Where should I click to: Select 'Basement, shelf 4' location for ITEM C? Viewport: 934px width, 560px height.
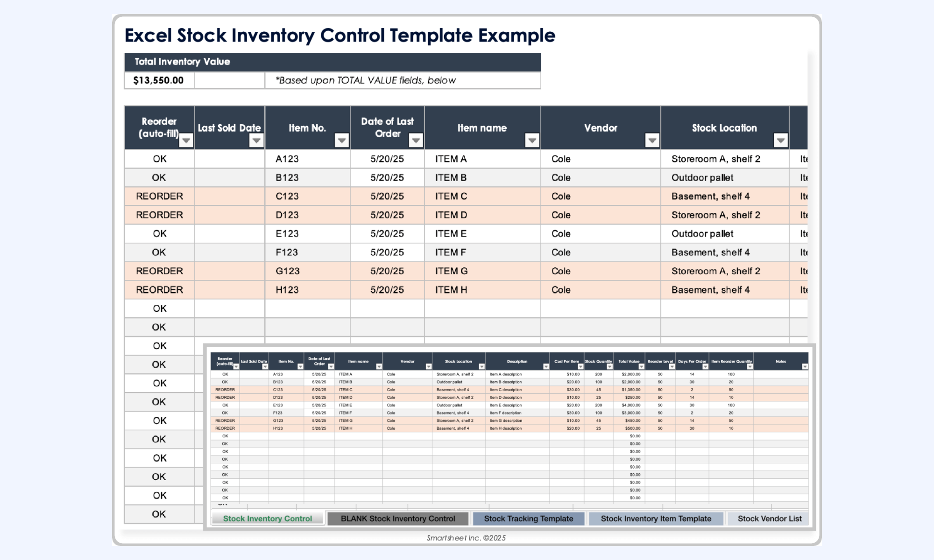point(725,196)
